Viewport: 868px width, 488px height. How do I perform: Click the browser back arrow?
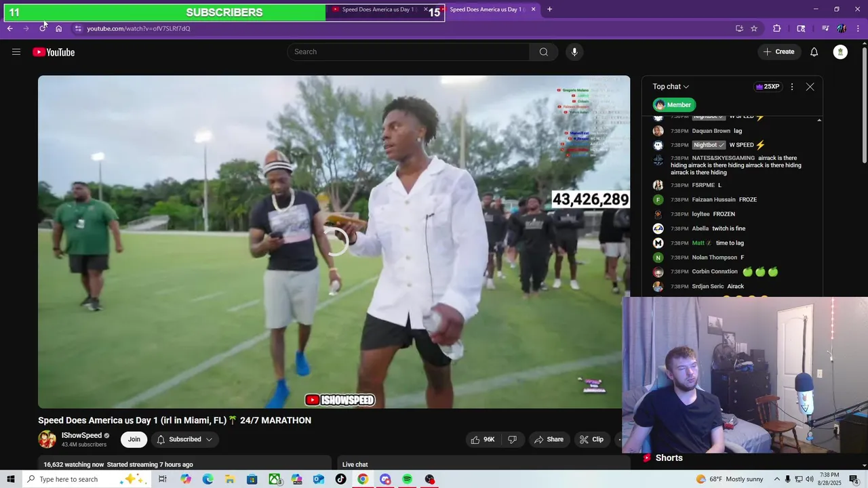(x=9, y=28)
